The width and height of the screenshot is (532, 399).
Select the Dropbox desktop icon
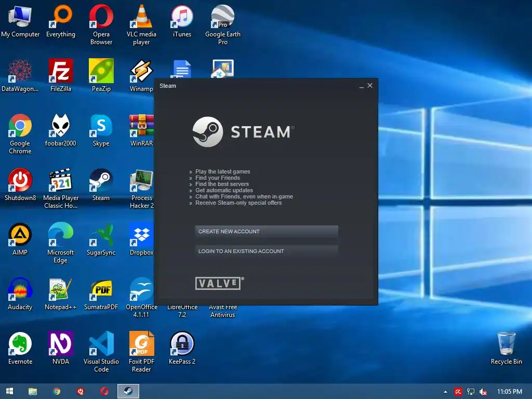(x=141, y=240)
